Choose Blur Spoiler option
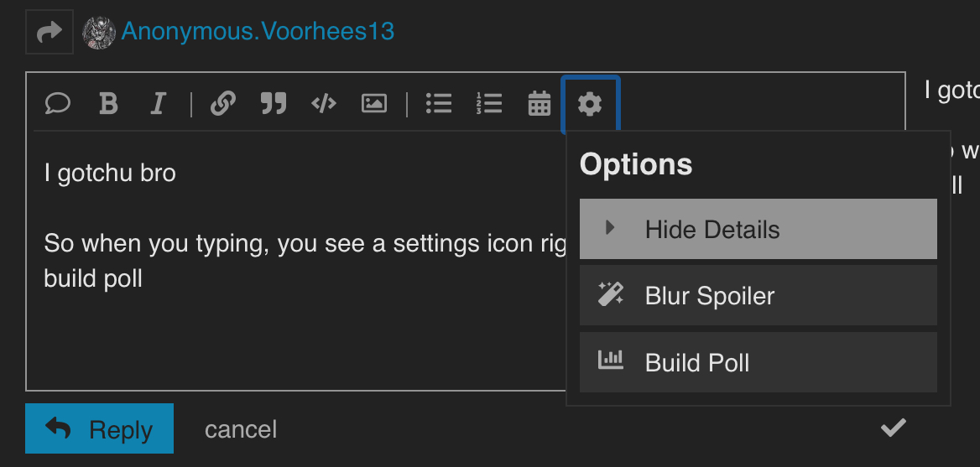980x467 pixels. point(758,295)
